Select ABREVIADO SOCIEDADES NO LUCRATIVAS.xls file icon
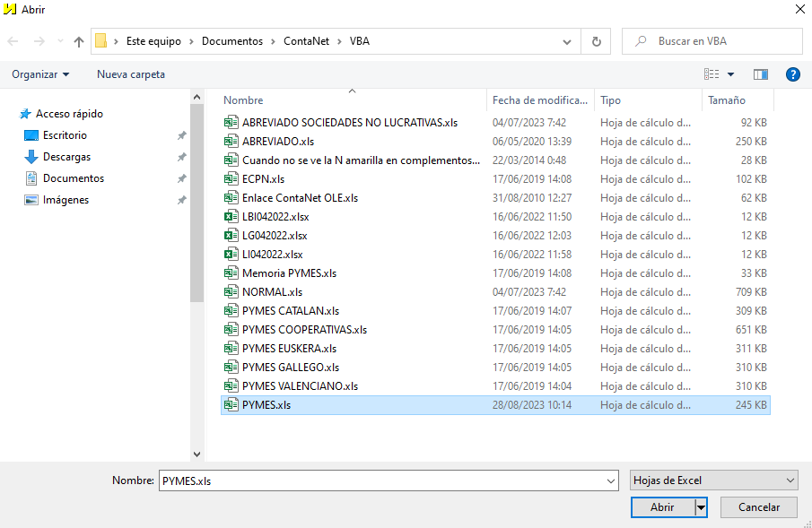This screenshot has width=812, height=528. 231,123
